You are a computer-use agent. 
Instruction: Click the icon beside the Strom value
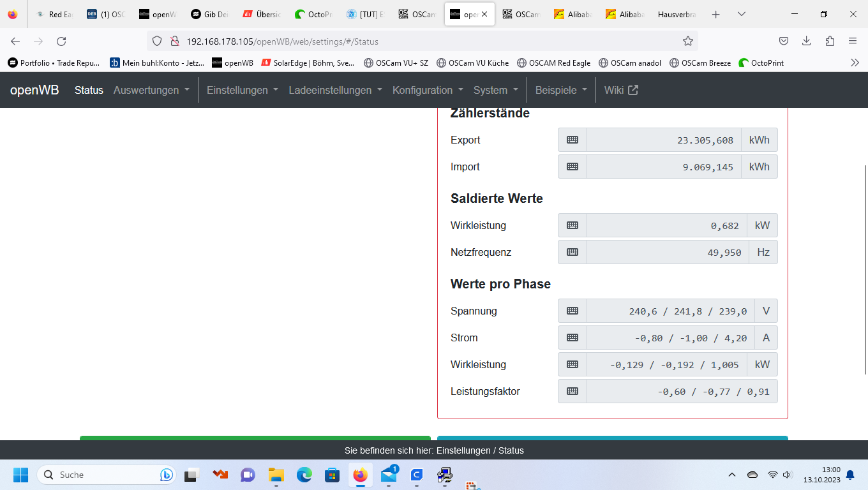tap(572, 338)
